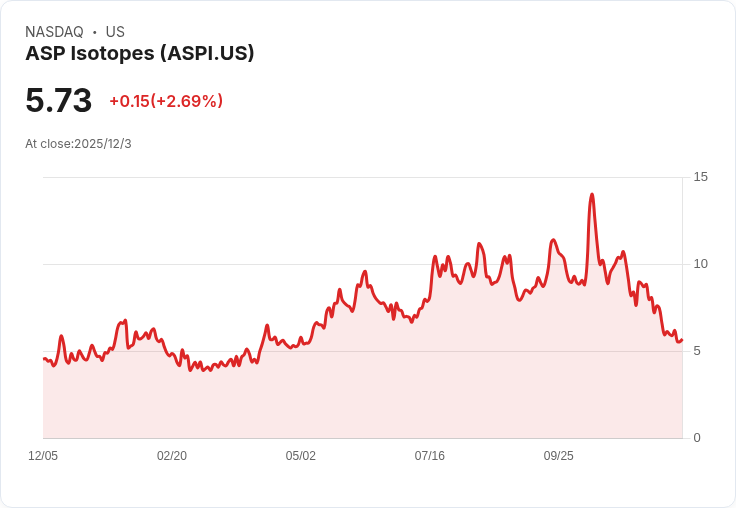Viewport: 736px width, 508px height.
Task: Click the At close:2025/12/3 timestamp
Action: click(78, 144)
